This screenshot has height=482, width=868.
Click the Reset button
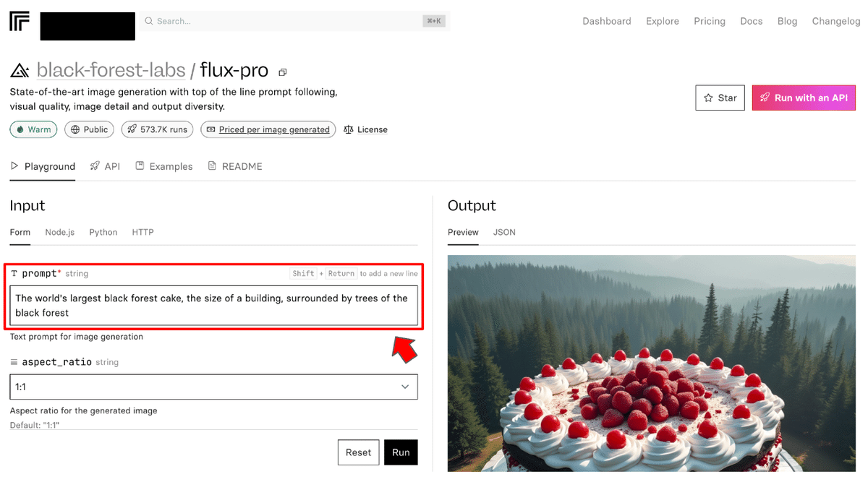pos(358,452)
